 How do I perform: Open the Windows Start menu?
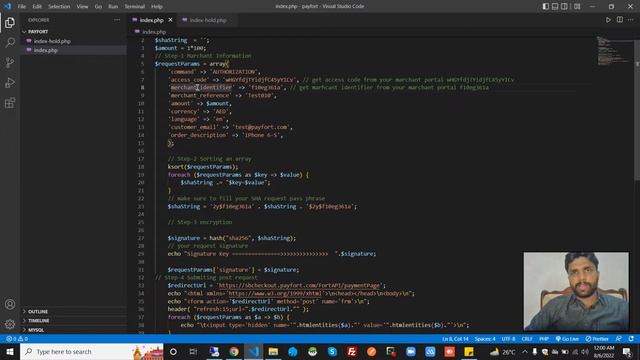[10, 351]
